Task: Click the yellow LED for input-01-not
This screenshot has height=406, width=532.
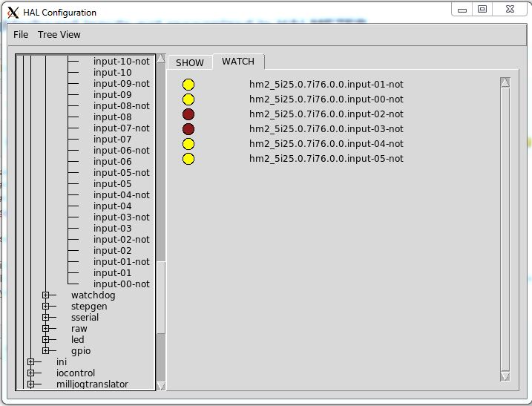Action: pyautogui.click(x=188, y=85)
